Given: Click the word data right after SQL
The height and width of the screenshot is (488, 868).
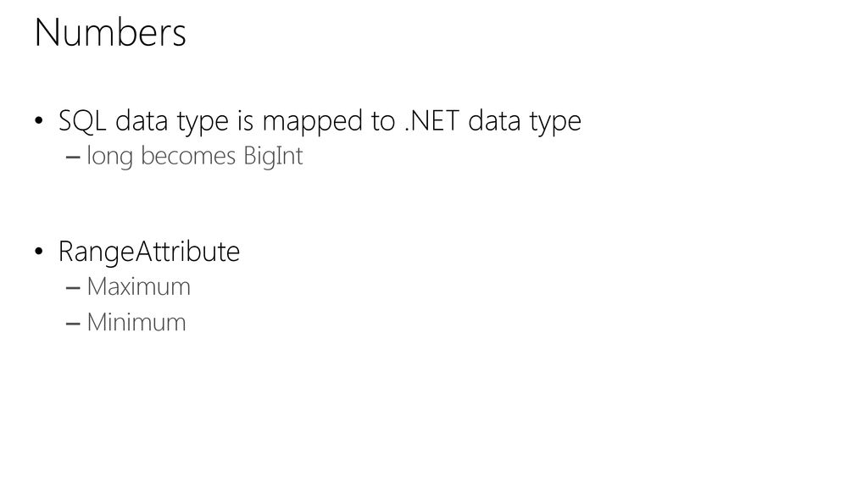Looking at the screenshot, I should (142, 120).
